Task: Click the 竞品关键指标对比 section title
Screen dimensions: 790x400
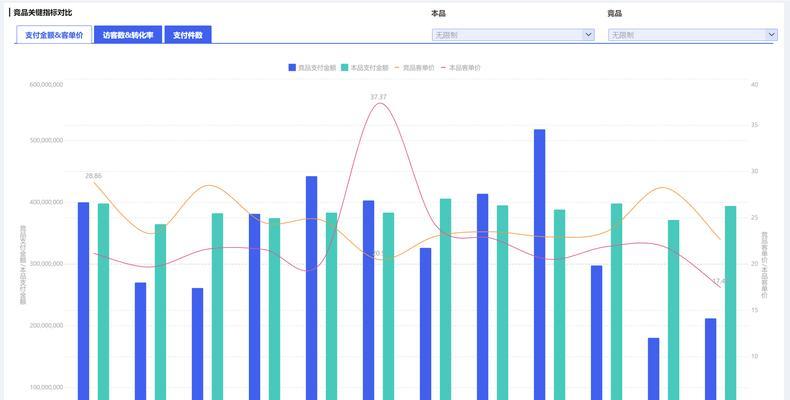Action: (x=42, y=13)
